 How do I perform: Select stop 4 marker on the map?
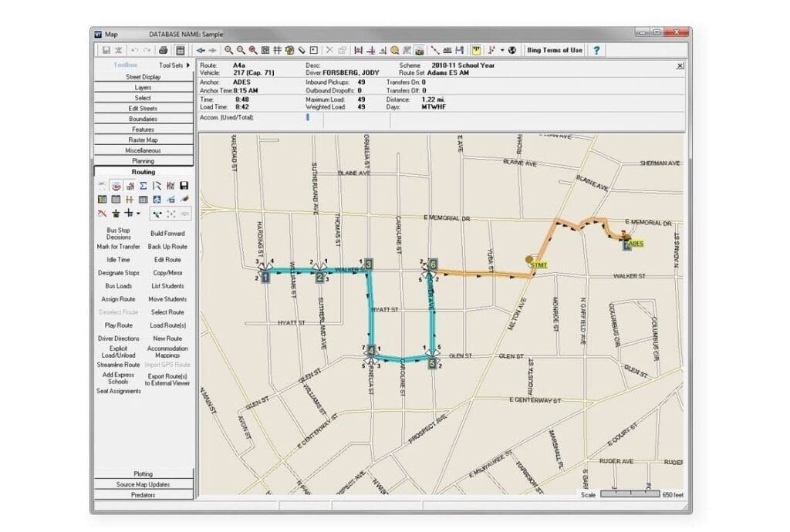(371, 352)
